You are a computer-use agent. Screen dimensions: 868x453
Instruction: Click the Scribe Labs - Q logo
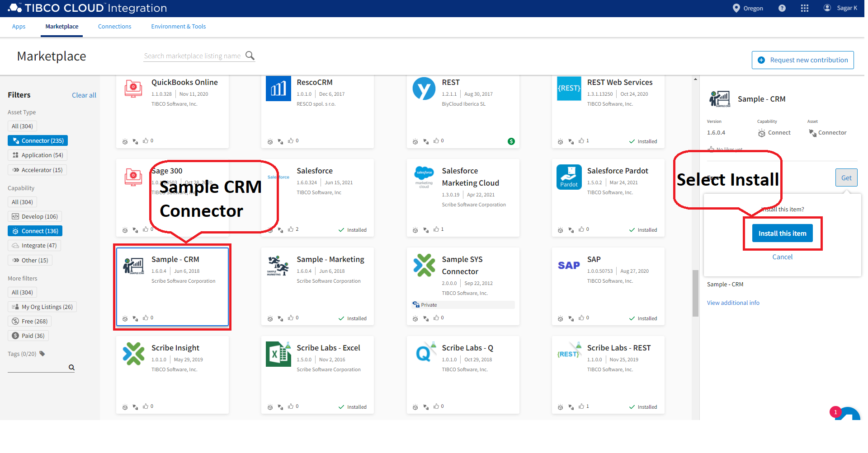pyautogui.click(x=425, y=352)
